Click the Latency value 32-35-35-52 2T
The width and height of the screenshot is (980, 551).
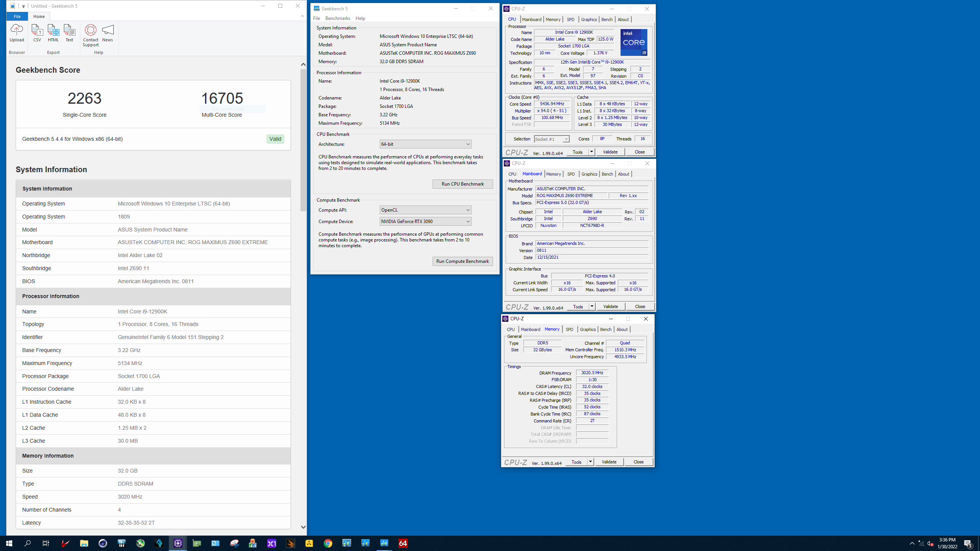click(136, 523)
